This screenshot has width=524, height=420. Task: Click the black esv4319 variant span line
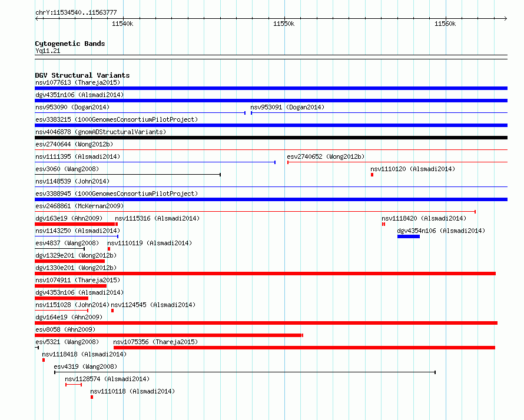click(x=245, y=372)
